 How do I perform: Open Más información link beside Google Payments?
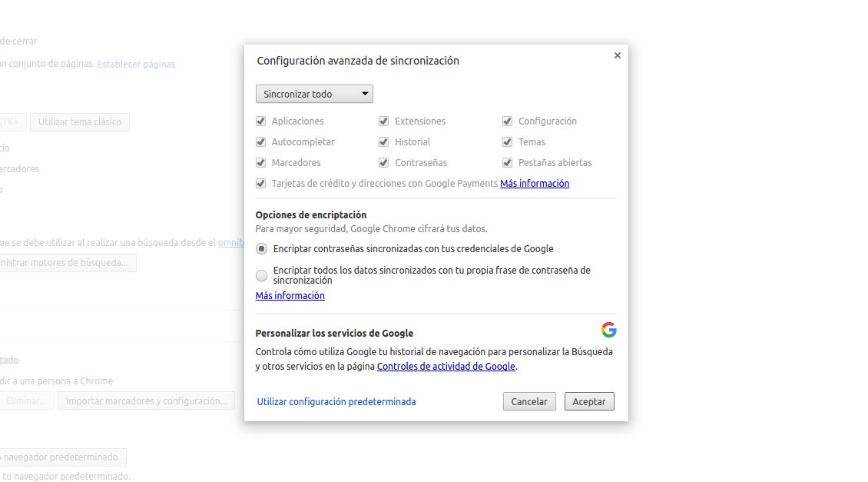535,184
